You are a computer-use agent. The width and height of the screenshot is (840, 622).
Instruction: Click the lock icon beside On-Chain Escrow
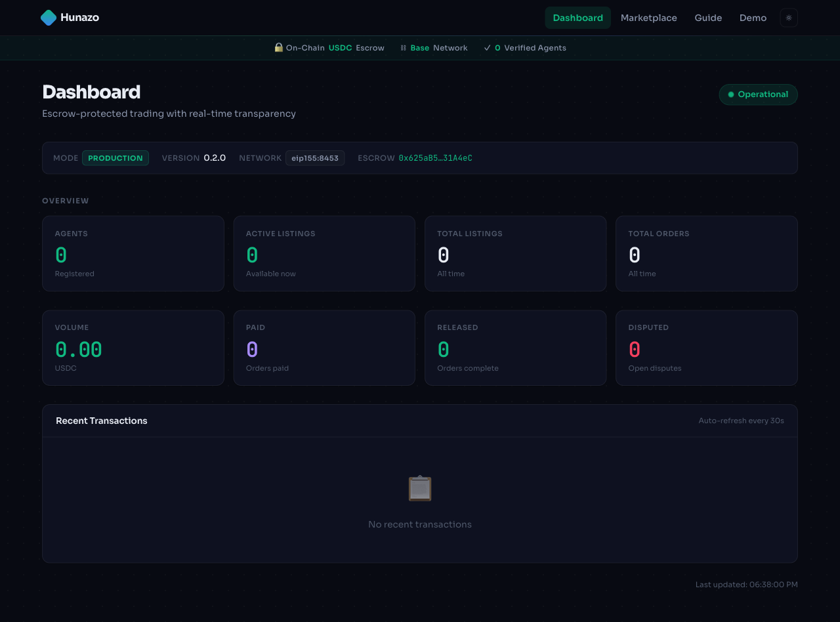point(278,47)
